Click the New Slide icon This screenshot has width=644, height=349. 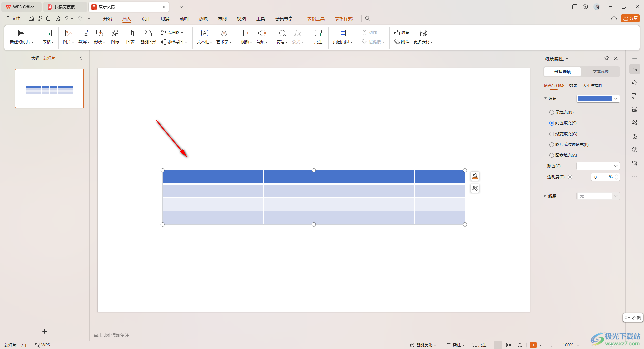[x=22, y=33]
